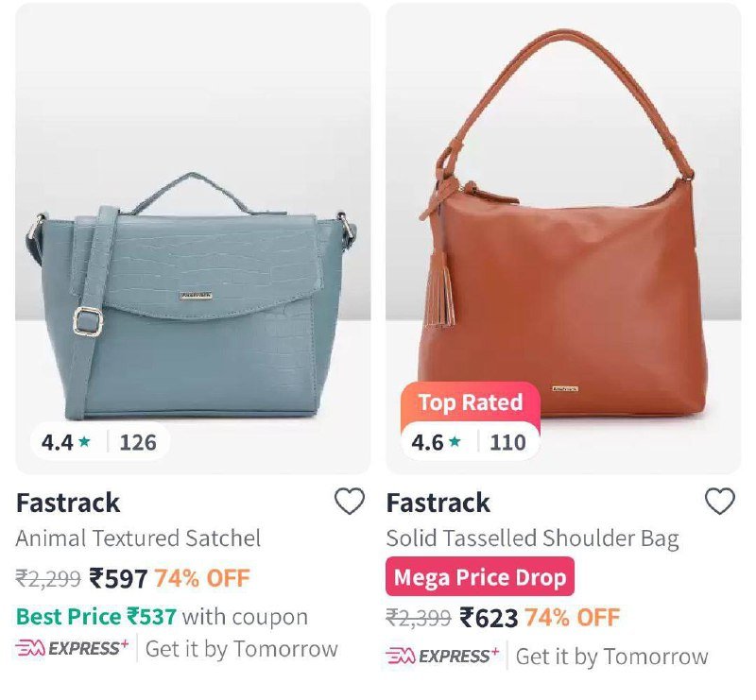Image resolution: width=756 pixels, height=700 pixels.
Task: View the 110 reviews count on the shoulder bag
Action: pos(507,442)
